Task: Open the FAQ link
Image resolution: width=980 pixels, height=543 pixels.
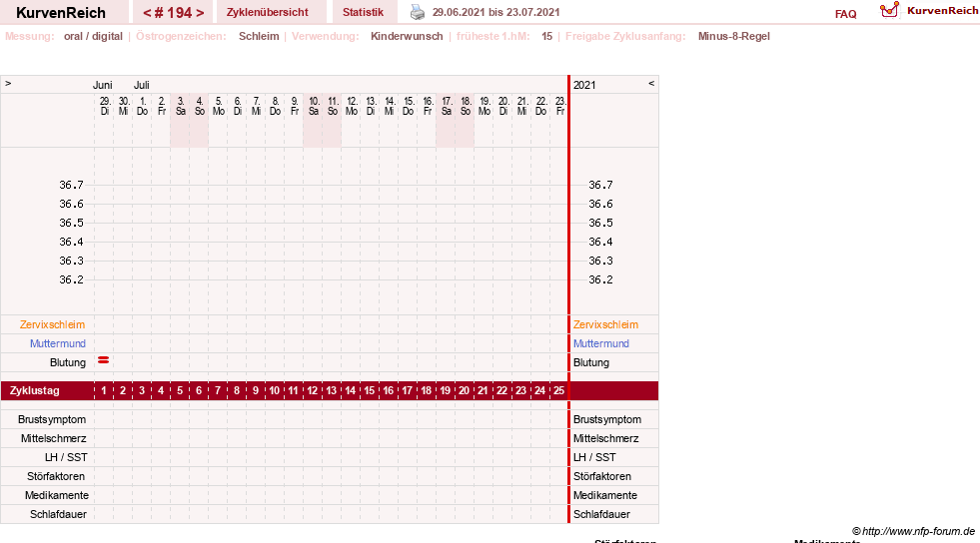Action: (x=845, y=14)
